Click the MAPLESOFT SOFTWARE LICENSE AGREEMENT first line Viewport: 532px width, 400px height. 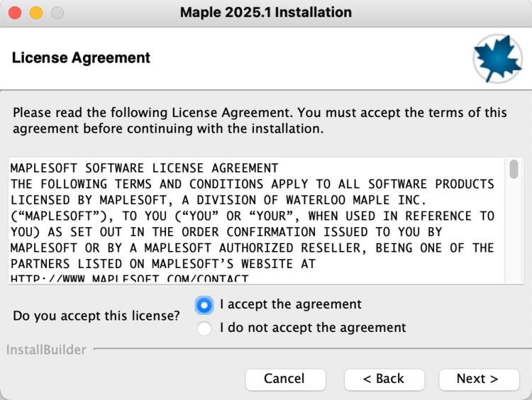[x=145, y=169]
